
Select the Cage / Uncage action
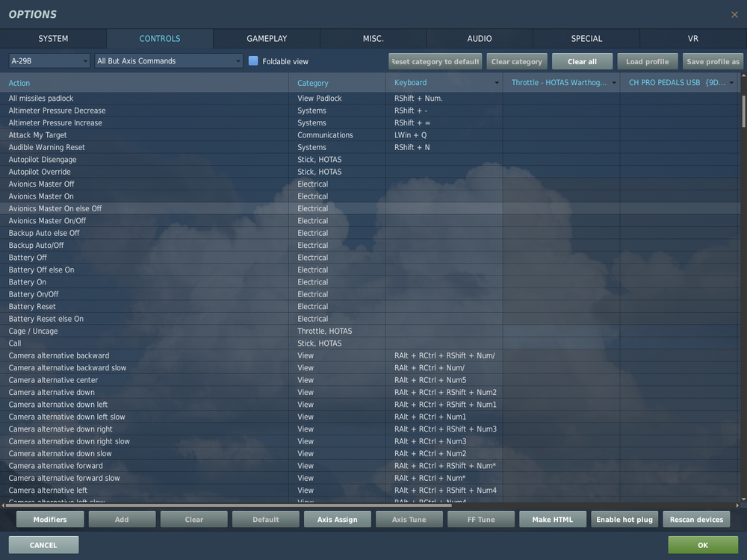33,331
